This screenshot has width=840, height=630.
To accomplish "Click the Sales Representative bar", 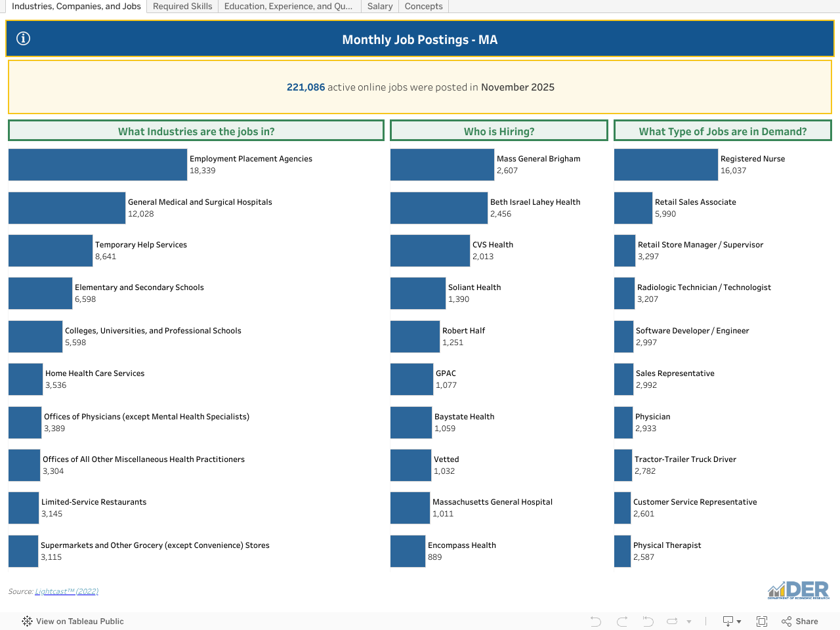I will (624, 379).
